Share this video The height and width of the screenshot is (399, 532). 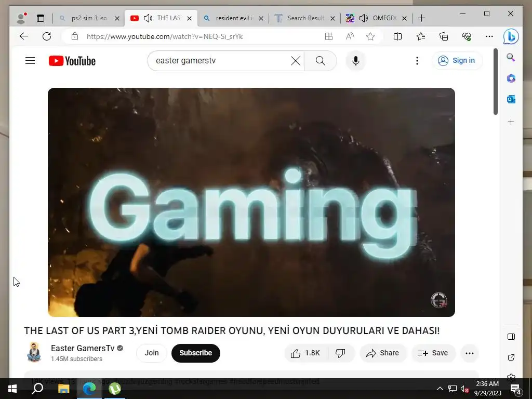tap(382, 353)
